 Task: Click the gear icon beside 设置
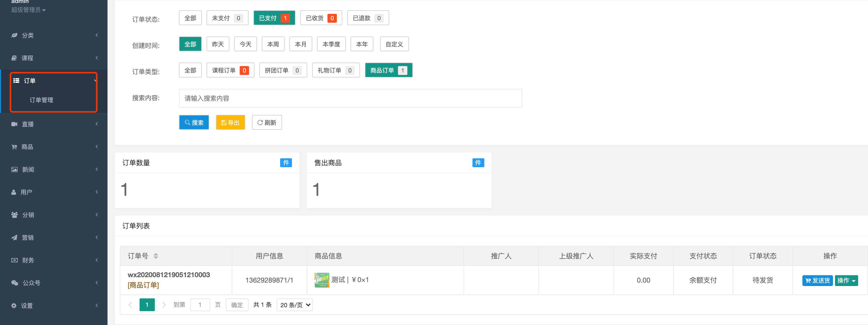pyautogui.click(x=14, y=306)
